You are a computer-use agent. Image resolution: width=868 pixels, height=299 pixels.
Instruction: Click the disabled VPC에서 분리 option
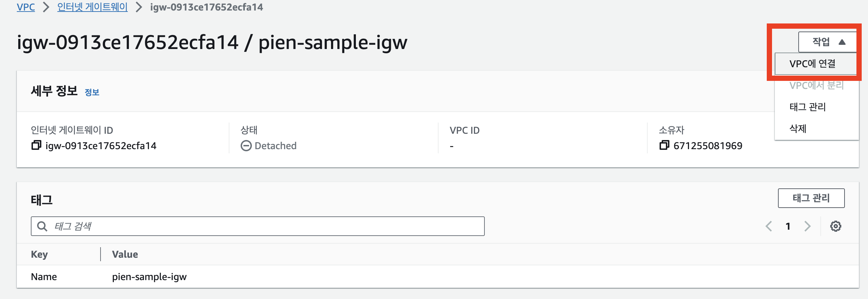click(x=817, y=85)
